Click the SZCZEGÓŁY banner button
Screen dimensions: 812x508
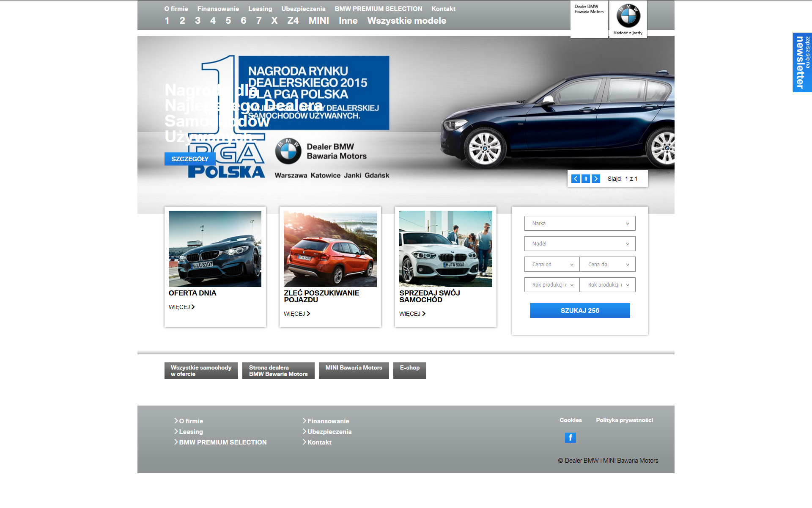[190, 159]
